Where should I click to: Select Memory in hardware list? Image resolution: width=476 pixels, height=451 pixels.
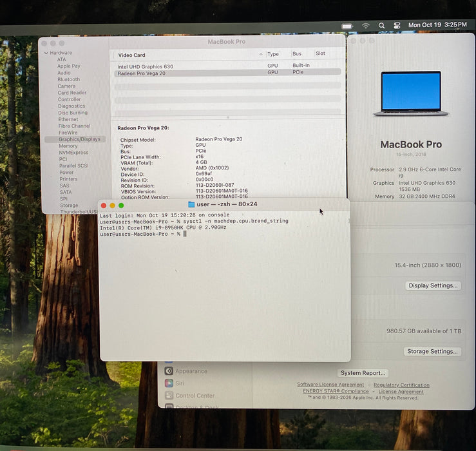[x=68, y=146]
